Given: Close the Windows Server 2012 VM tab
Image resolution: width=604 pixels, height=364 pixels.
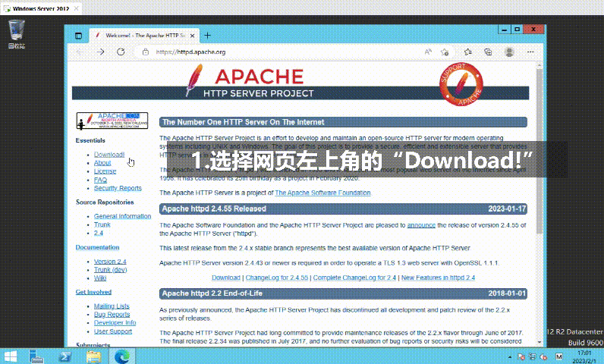Looking at the screenshot, I should click(77, 8).
